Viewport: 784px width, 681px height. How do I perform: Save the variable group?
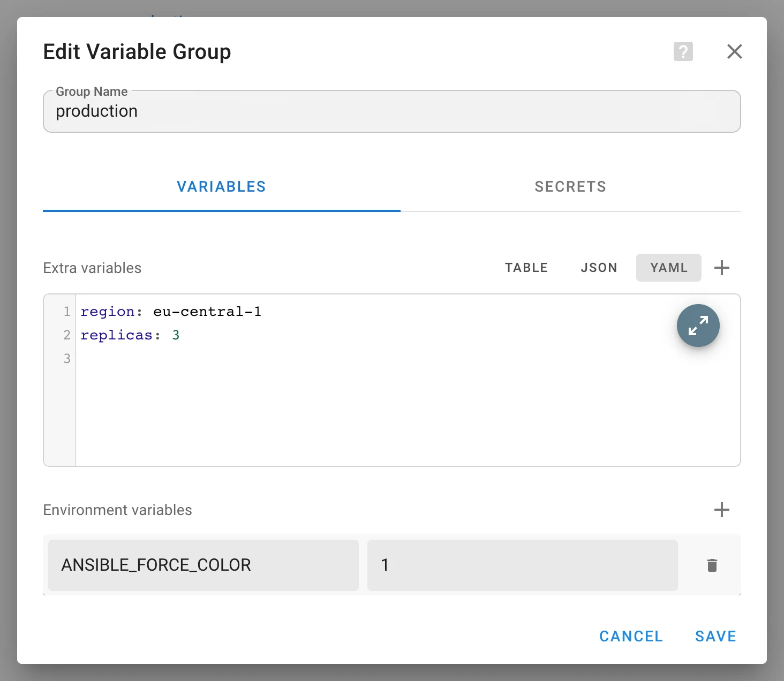point(715,636)
